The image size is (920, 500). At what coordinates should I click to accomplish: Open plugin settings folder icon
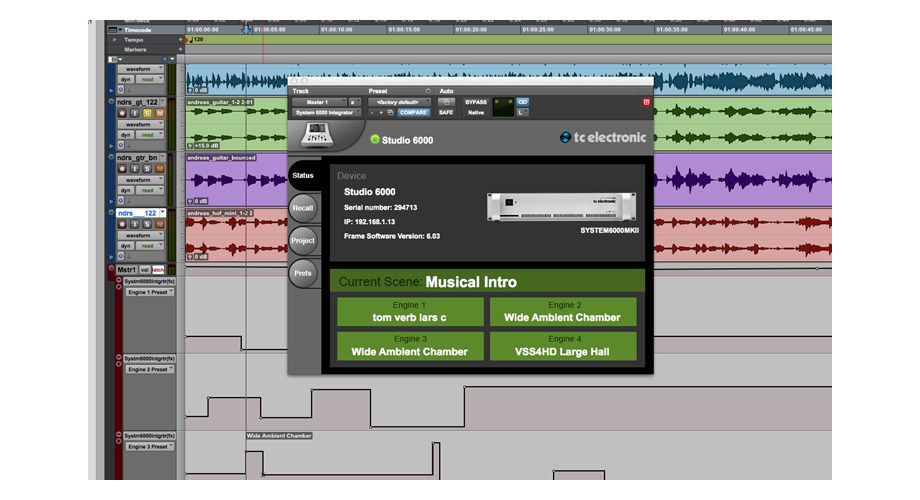pos(390,113)
